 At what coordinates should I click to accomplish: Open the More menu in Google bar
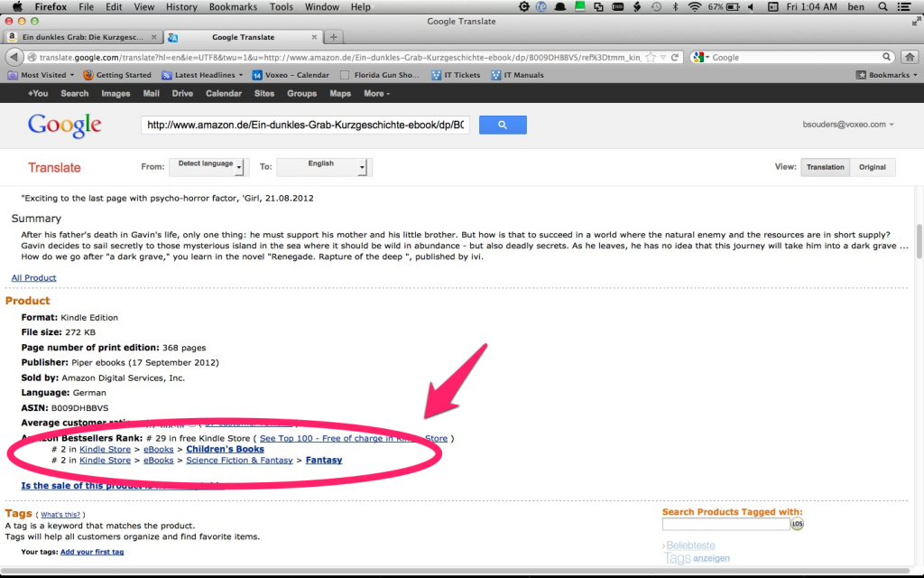click(x=376, y=94)
